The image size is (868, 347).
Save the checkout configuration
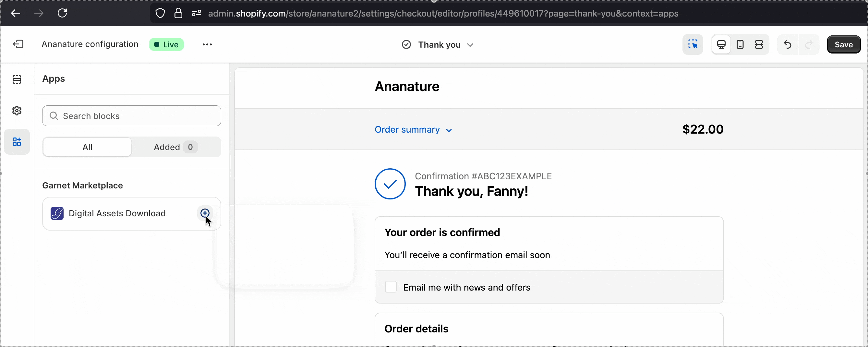[x=843, y=44]
